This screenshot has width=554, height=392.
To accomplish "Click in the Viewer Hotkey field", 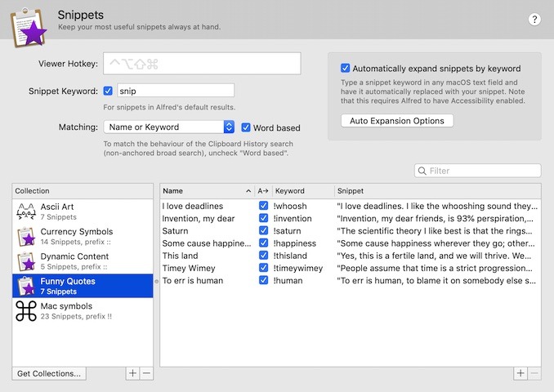I will [x=202, y=64].
